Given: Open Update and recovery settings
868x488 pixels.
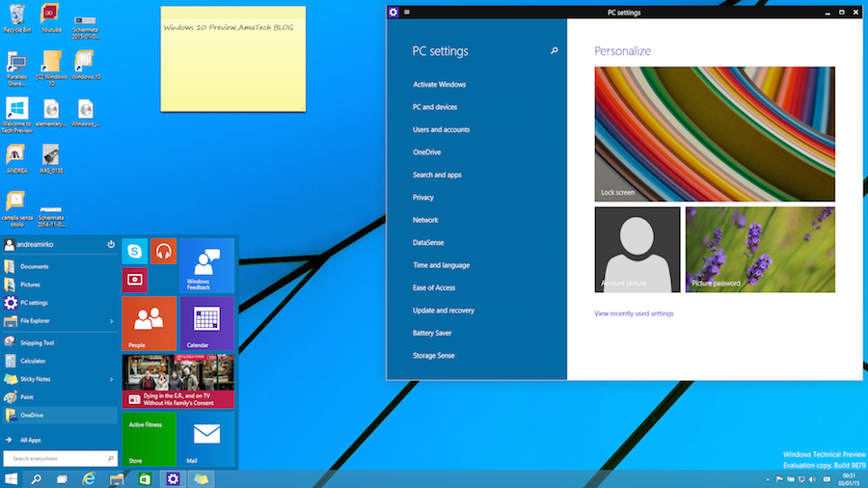Looking at the screenshot, I should point(443,311).
